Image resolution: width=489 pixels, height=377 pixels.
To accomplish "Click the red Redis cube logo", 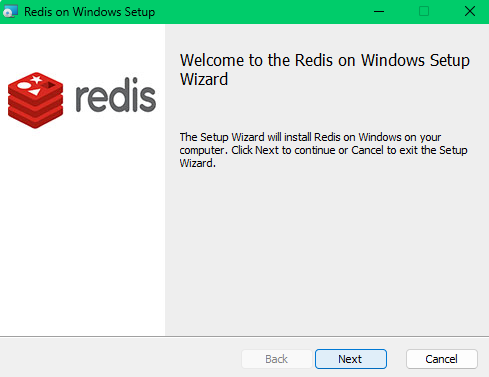I will point(35,100).
